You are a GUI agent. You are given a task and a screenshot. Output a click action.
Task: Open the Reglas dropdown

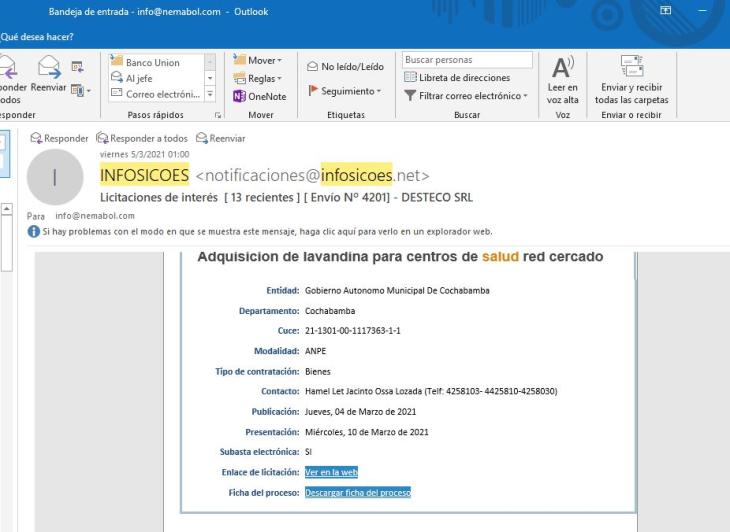[x=258, y=78]
